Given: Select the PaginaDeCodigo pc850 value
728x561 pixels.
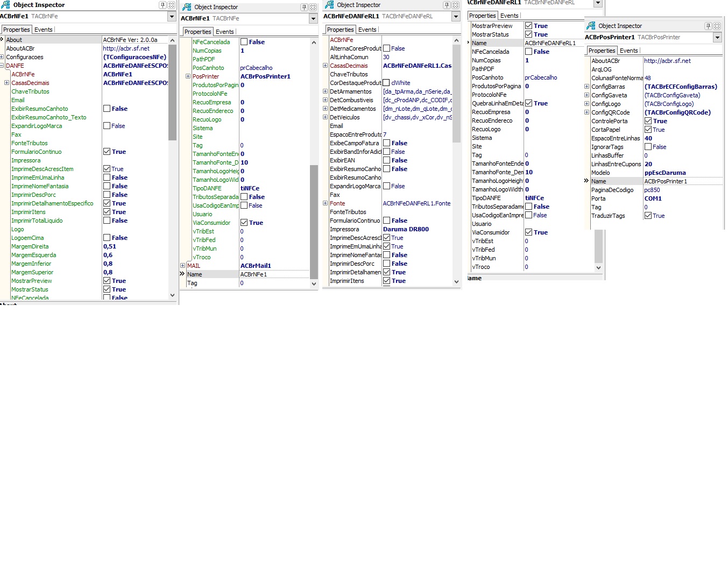Looking at the screenshot, I should pyautogui.click(x=652, y=190).
